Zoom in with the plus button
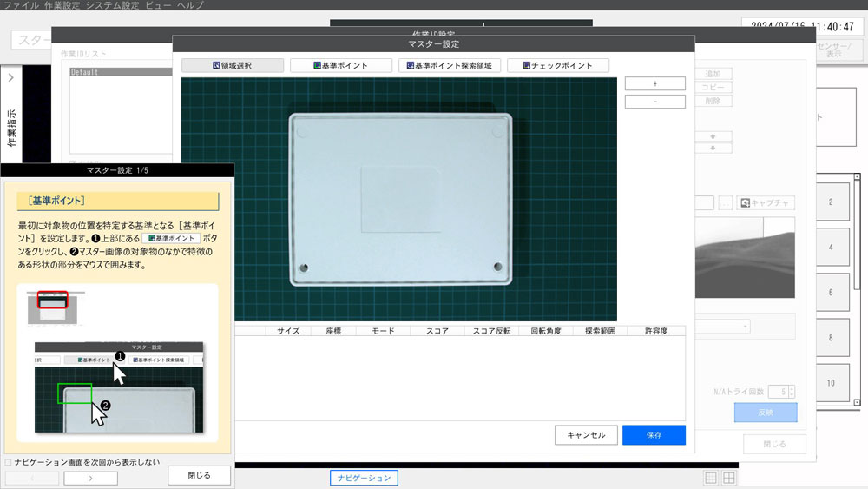Image resolution: width=868 pixels, height=489 pixels. 654,83
